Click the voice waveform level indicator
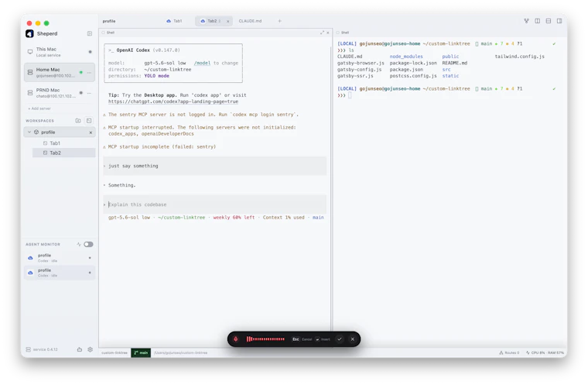 coord(265,339)
